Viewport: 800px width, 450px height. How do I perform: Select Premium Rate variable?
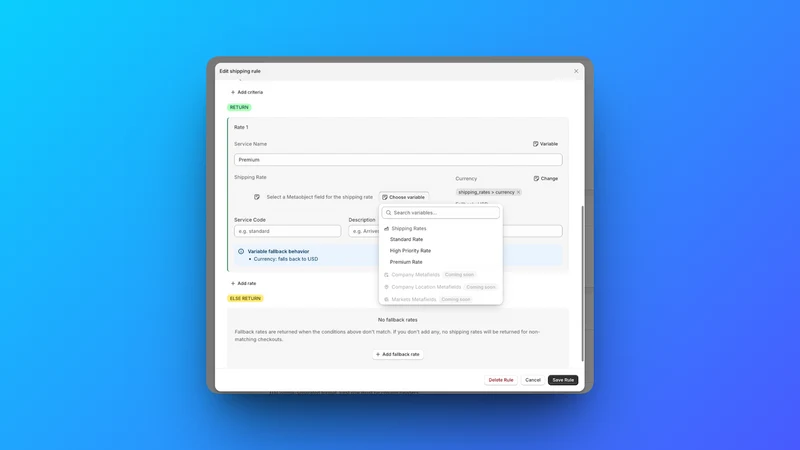coord(406,262)
